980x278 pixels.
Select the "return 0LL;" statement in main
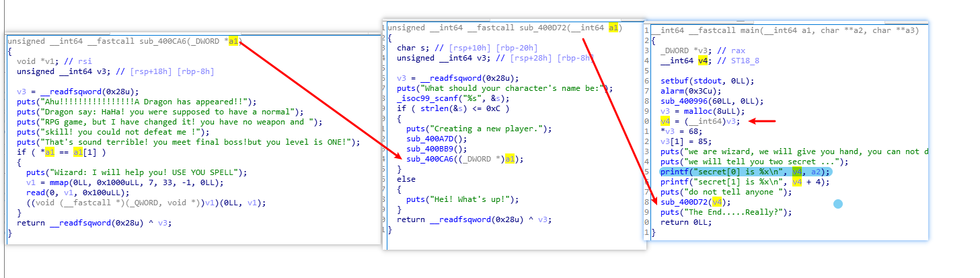pyautogui.click(x=685, y=222)
